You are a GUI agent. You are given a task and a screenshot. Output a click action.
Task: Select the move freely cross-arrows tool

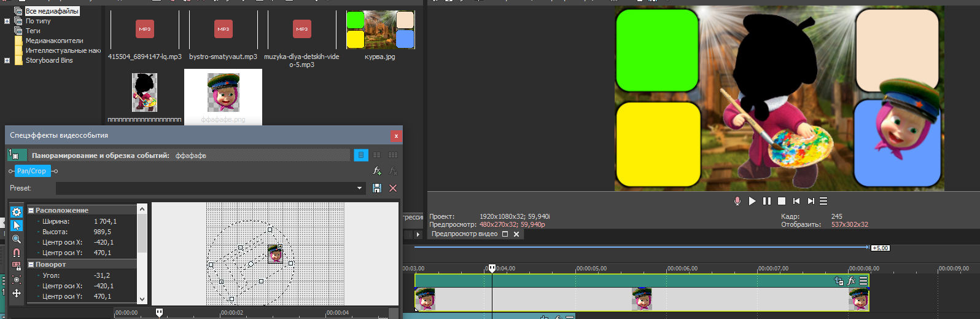pyautogui.click(x=17, y=293)
